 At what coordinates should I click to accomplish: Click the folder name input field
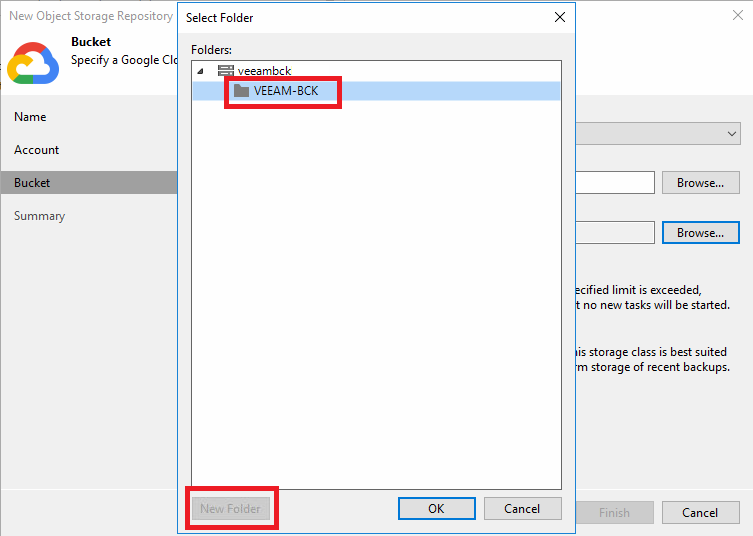click(x=615, y=232)
